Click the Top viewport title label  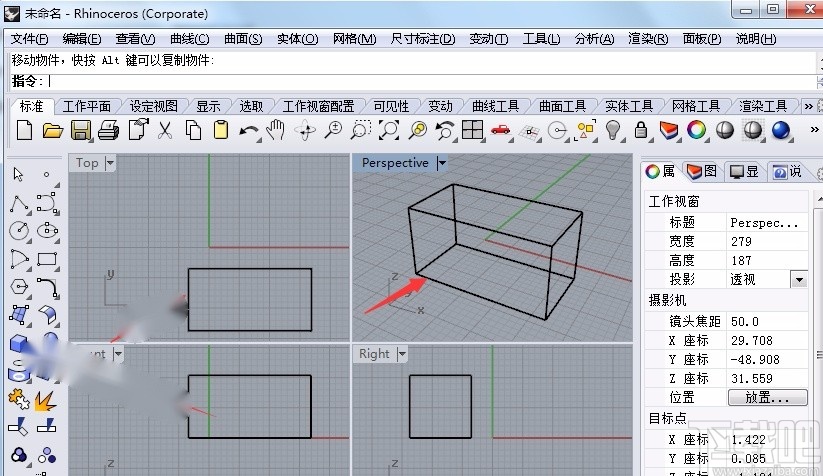[x=87, y=163]
